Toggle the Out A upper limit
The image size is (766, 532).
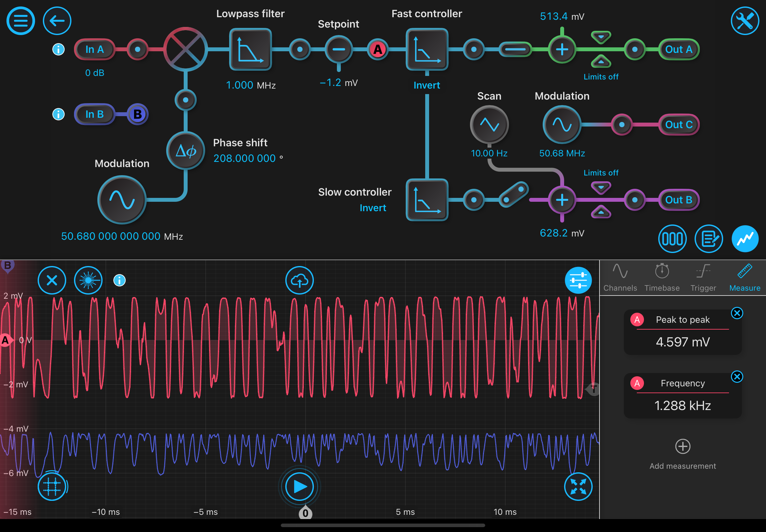(601, 37)
